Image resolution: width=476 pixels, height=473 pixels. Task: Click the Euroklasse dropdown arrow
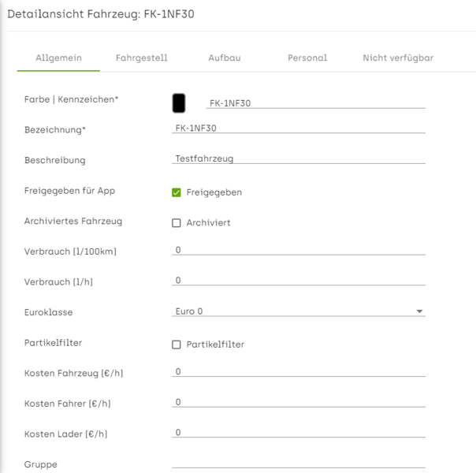tap(419, 311)
